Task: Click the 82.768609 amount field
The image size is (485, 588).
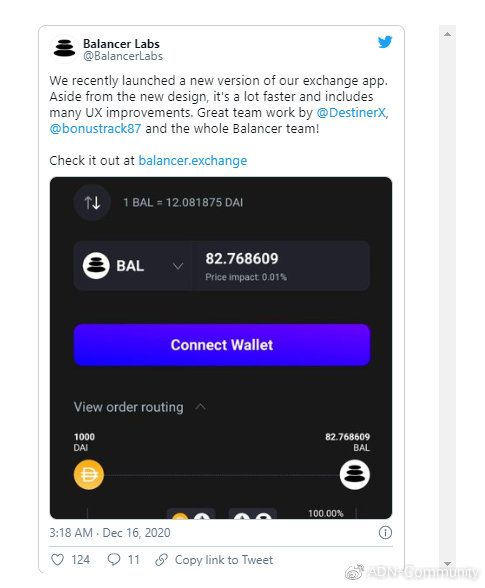Action: (281, 266)
